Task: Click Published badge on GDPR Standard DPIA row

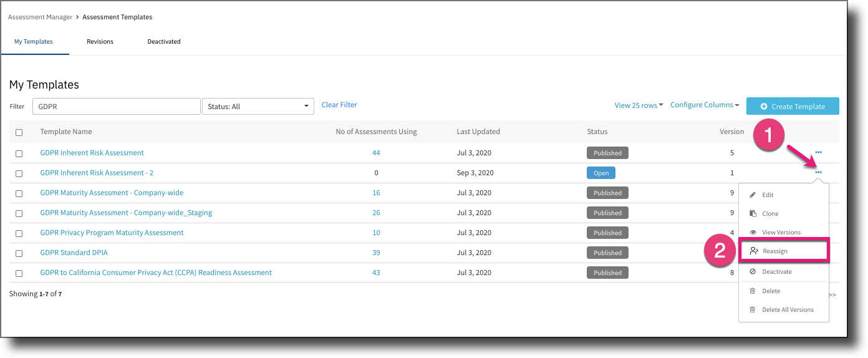Action: (x=607, y=253)
